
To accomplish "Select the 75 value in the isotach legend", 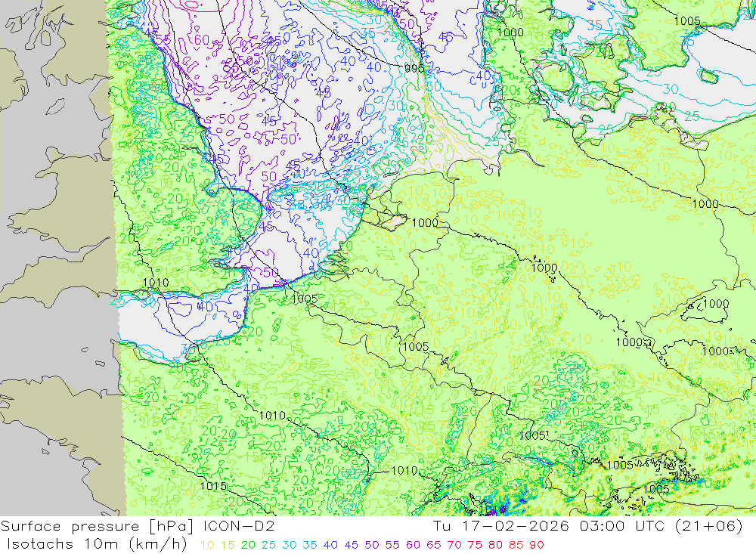I will tap(475, 546).
